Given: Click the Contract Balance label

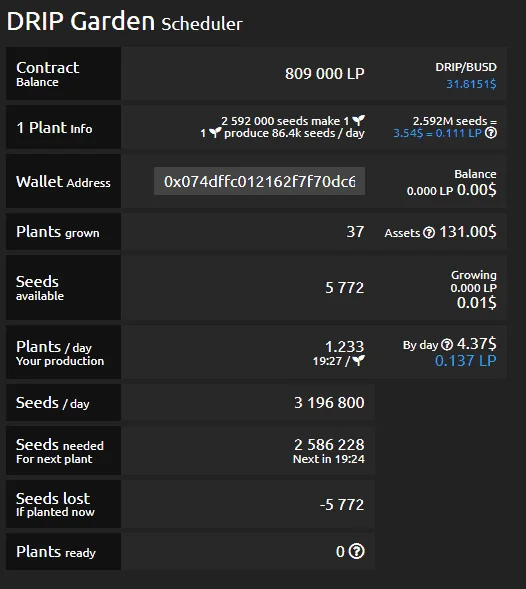Looking at the screenshot, I should click(x=48, y=74).
